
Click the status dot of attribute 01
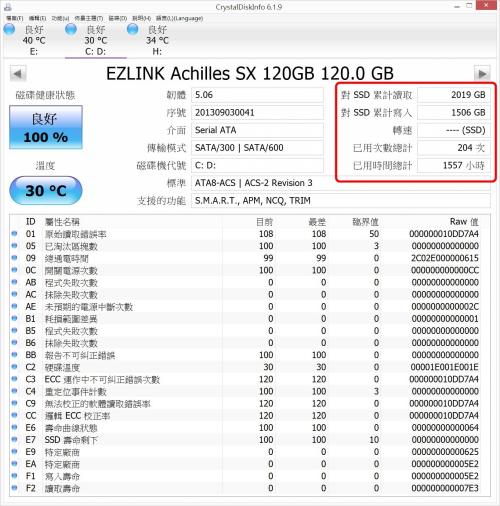(x=14, y=234)
